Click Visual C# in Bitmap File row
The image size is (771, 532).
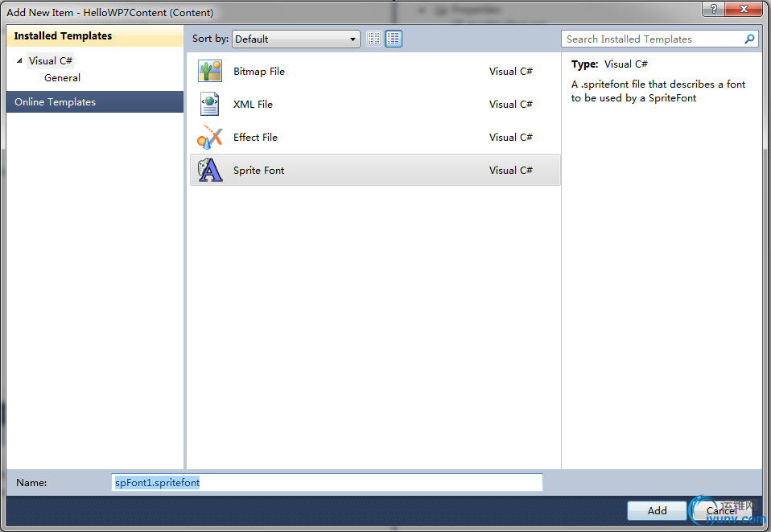[x=510, y=72]
